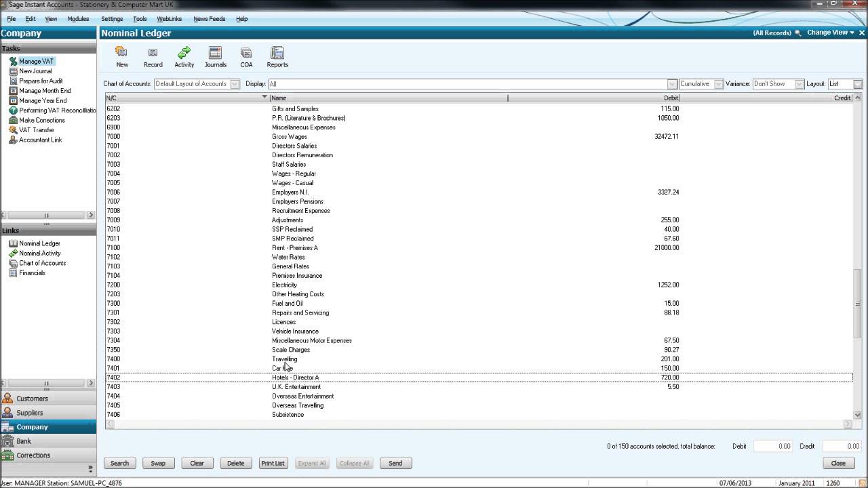Click the Credit total balance field

tap(842, 446)
